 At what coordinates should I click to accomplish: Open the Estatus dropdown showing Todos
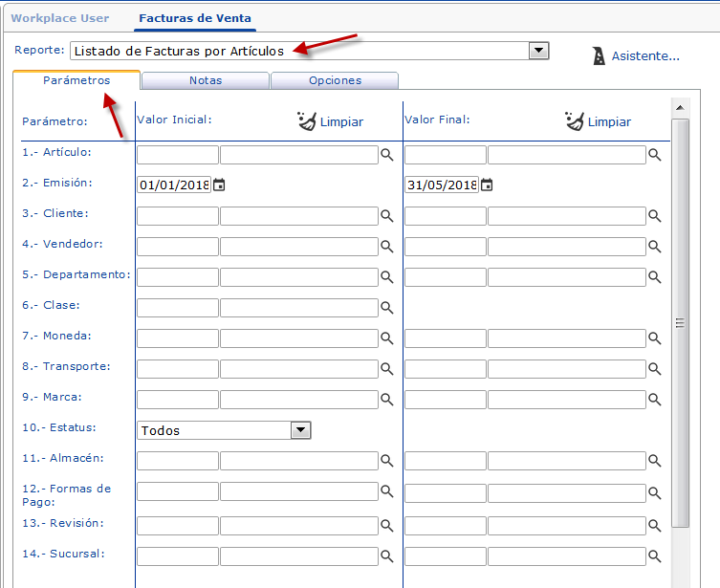[x=301, y=430]
